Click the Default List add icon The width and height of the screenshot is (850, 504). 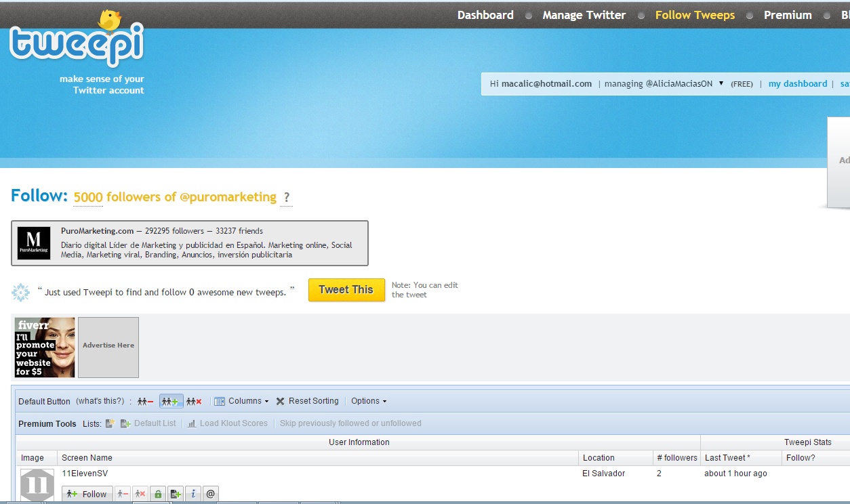[125, 423]
